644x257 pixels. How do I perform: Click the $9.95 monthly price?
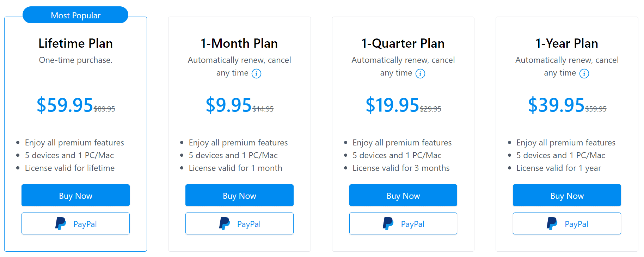(x=228, y=105)
